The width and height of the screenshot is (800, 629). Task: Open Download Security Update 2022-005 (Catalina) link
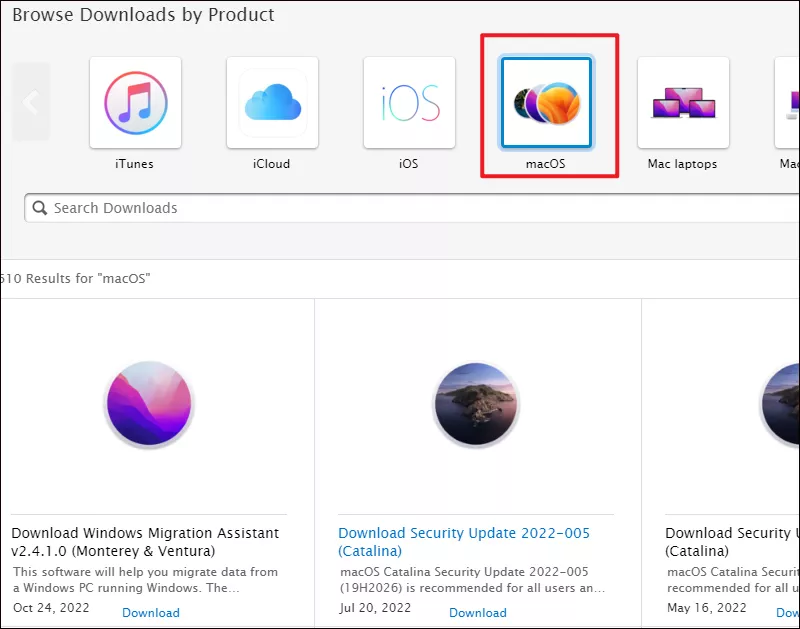coord(464,542)
